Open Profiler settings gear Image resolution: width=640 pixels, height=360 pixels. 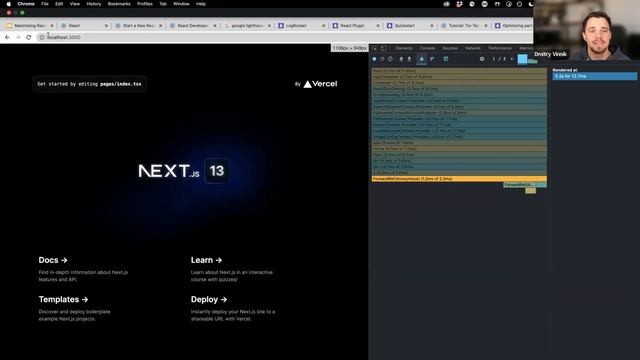tap(482, 59)
